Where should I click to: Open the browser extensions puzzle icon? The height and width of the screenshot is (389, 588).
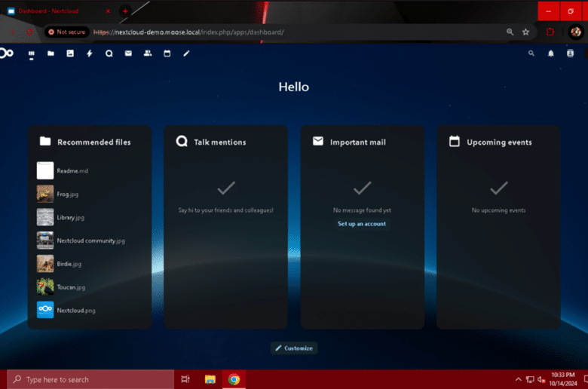pos(550,32)
